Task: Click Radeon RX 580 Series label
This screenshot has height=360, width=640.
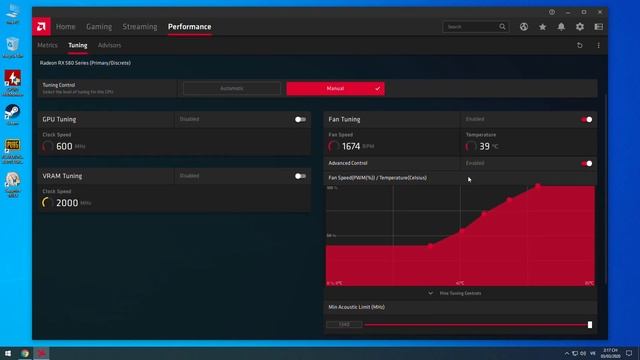Action: click(x=85, y=63)
